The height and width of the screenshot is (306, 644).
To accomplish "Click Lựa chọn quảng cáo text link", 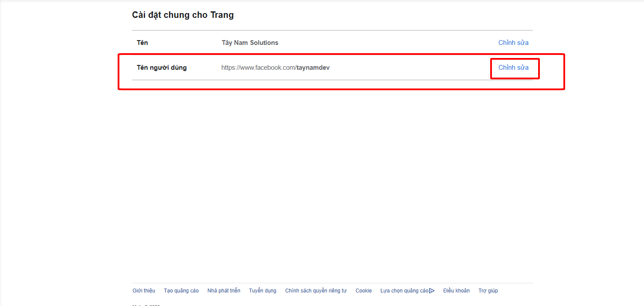I will pyautogui.click(x=404, y=291).
